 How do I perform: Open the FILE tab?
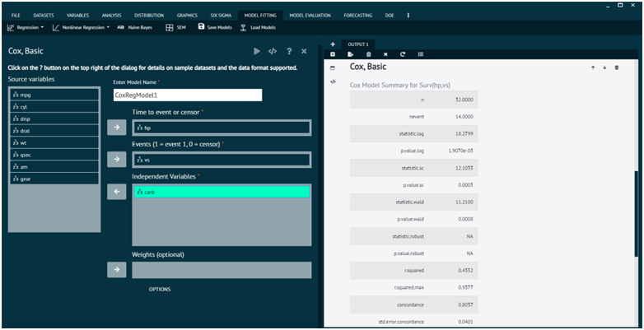16,15
